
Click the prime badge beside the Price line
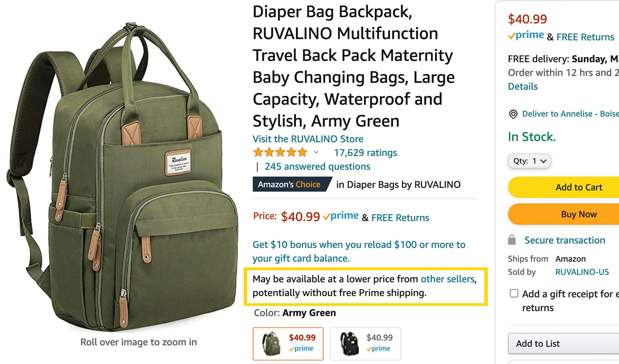(341, 216)
